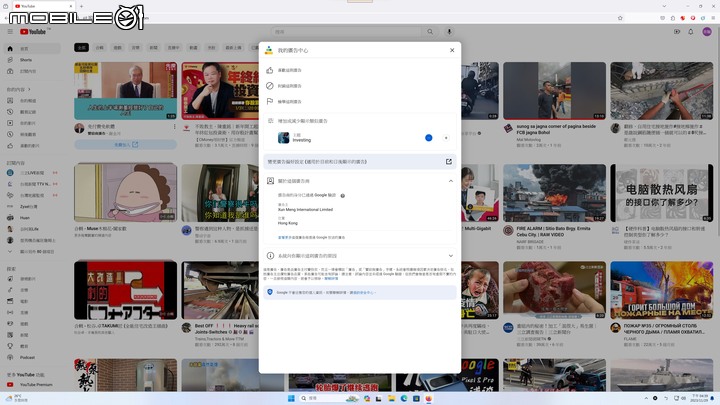720x405 pixels.
Task: Open the Russian fire truck video thumbnail
Action: pyautogui.click(x=662, y=290)
